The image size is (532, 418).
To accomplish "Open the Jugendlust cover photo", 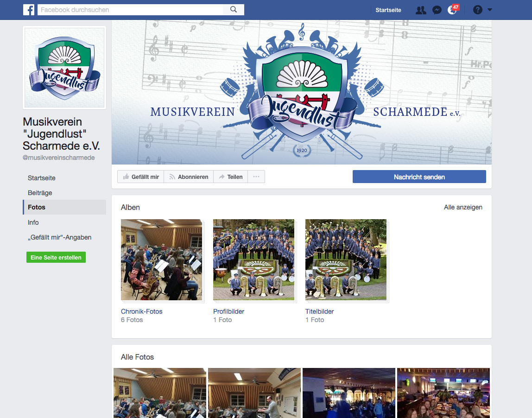I will pyautogui.click(x=302, y=92).
